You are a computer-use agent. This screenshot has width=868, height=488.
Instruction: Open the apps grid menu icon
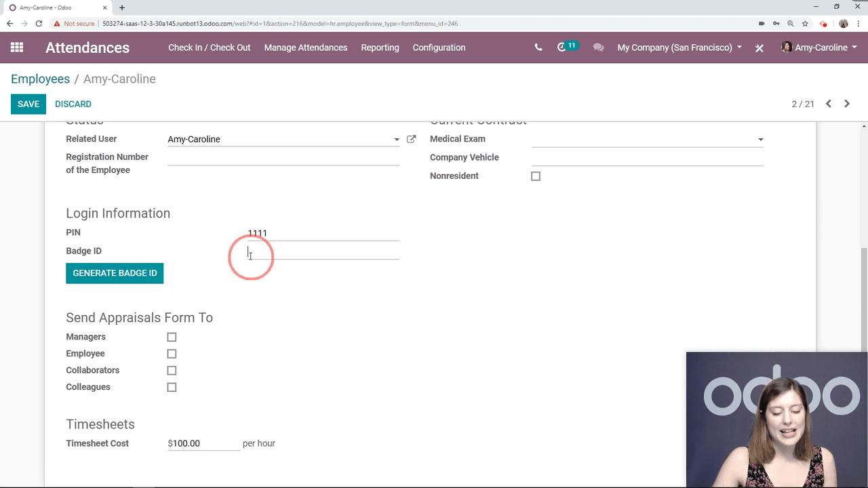click(17, 47)
